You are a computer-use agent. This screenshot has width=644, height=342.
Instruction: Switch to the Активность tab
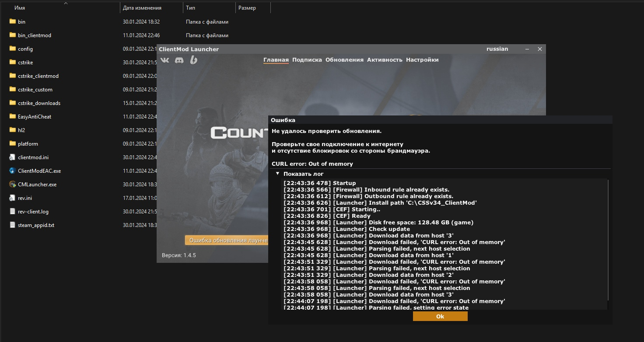pos(385,60)
